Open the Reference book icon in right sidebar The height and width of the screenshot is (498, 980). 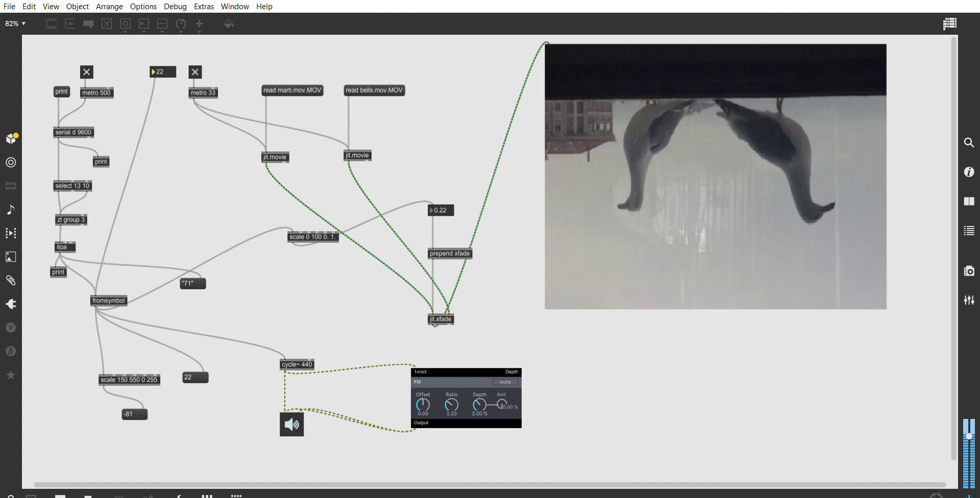[x=969, y=202]
